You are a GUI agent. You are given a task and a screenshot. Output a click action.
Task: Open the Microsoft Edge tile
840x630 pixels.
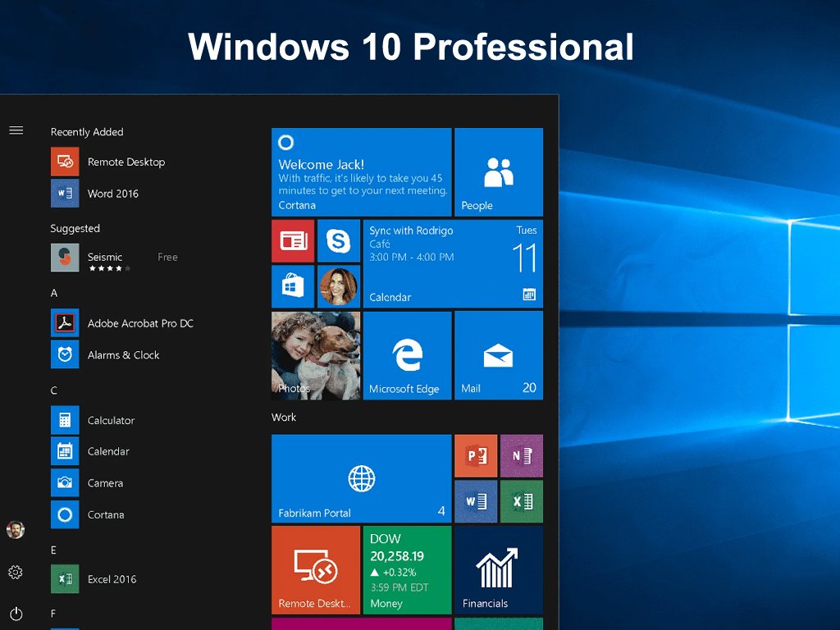(x=407, y=354)
